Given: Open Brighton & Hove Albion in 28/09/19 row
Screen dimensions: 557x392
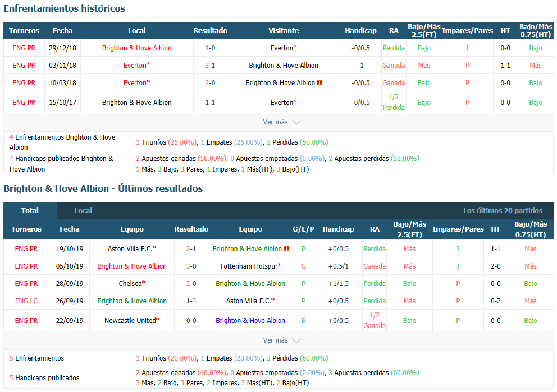Looking at the screenshot, I should (250, 283).
